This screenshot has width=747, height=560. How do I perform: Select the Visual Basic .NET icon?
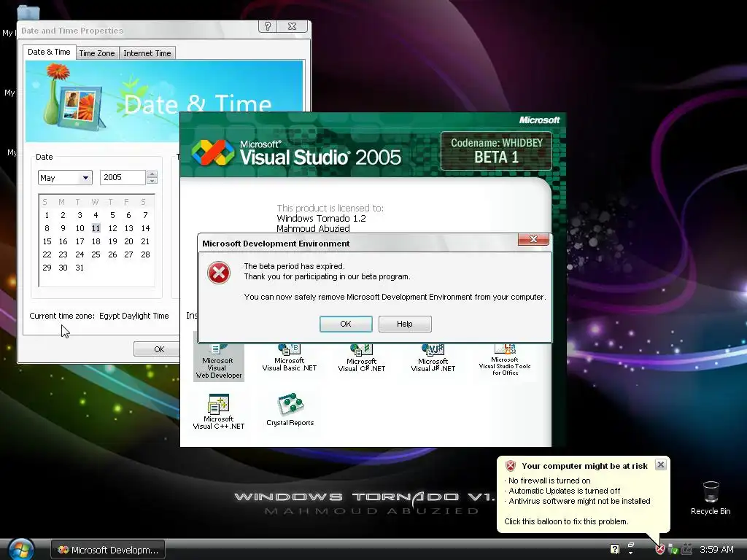point(289,357)
